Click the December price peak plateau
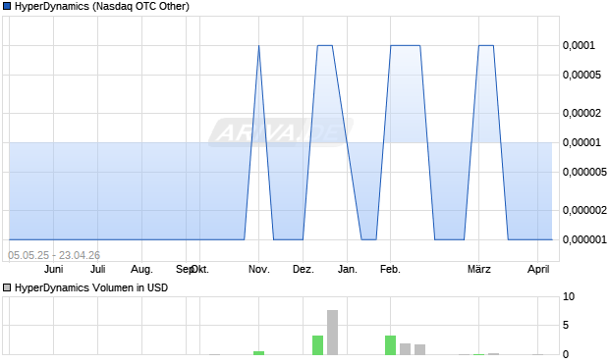Viewport: 609px width, 364px height. [325, 46]
